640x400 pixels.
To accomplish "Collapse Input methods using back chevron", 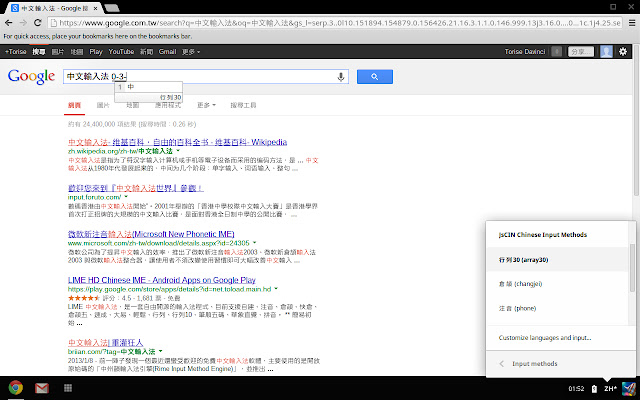I will tap(501, 364).
